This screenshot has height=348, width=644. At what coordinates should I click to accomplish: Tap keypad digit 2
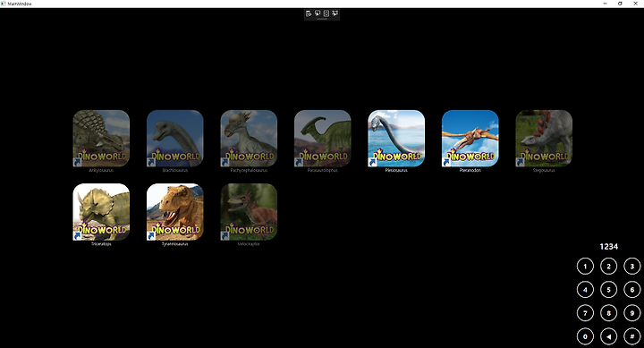(609, 267)
